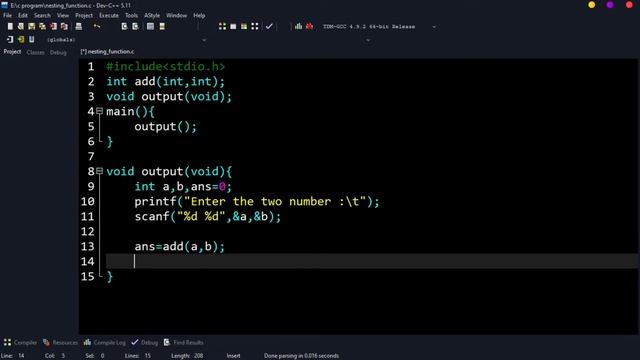The image size is (640, 360).
Task: Click the Close file toolbar icon
Action: [53, 27]
